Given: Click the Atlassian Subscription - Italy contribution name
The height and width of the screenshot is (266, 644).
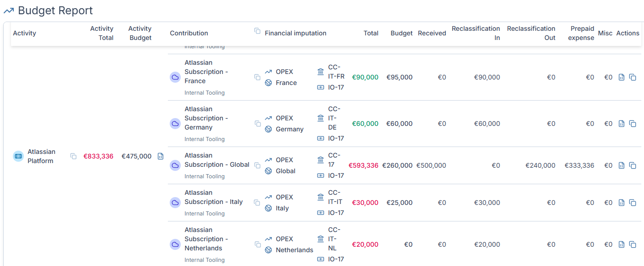Looking at the screenshot, I should click(214, 197).
